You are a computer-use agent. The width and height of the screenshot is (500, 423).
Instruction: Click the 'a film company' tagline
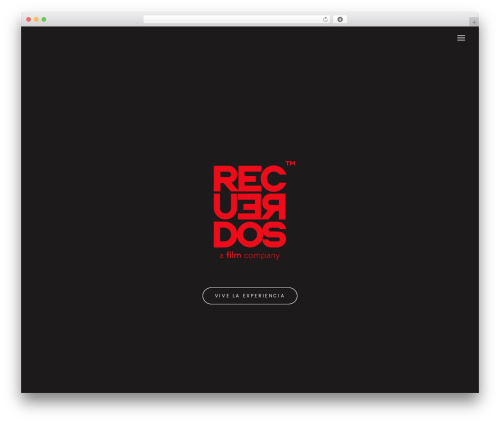click(250, 256)
